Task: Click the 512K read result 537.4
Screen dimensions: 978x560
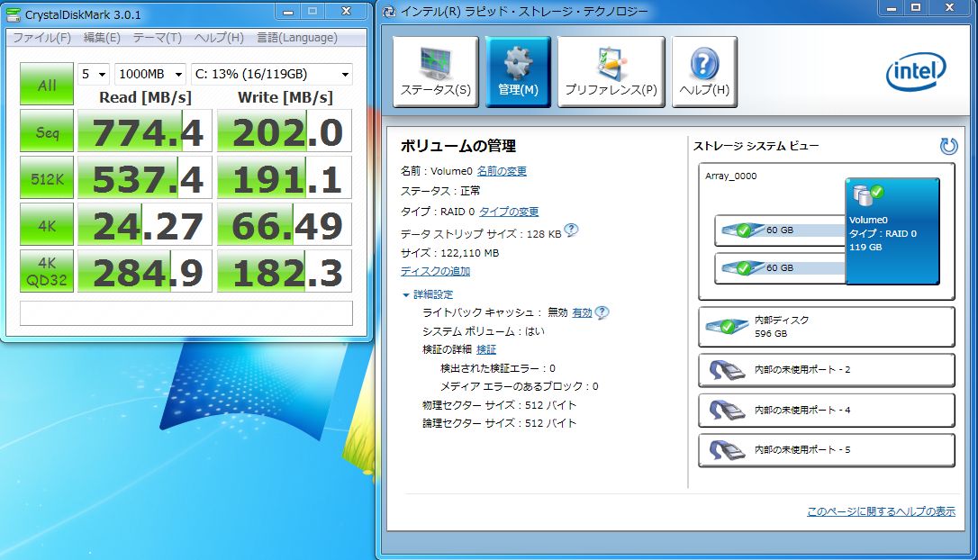Action: tap(145, 177)
